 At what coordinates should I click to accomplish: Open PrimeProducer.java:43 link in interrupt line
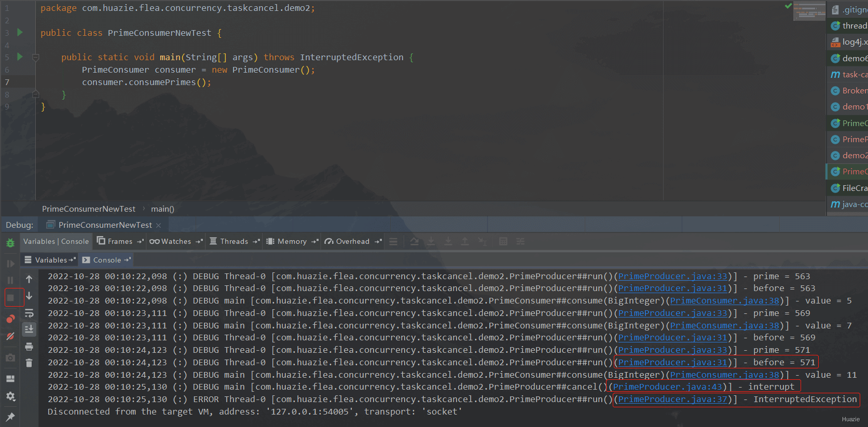pos(667,387)
